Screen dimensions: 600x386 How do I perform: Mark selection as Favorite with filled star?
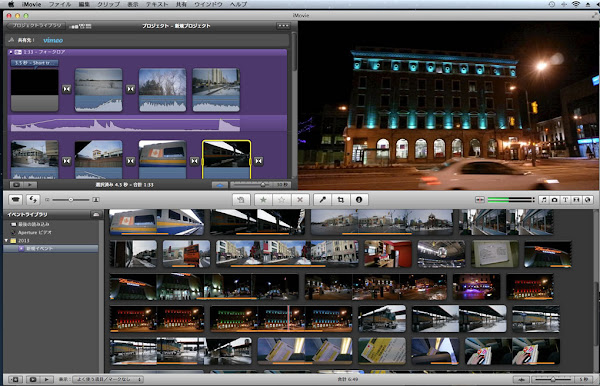click(x=263, y=200)
